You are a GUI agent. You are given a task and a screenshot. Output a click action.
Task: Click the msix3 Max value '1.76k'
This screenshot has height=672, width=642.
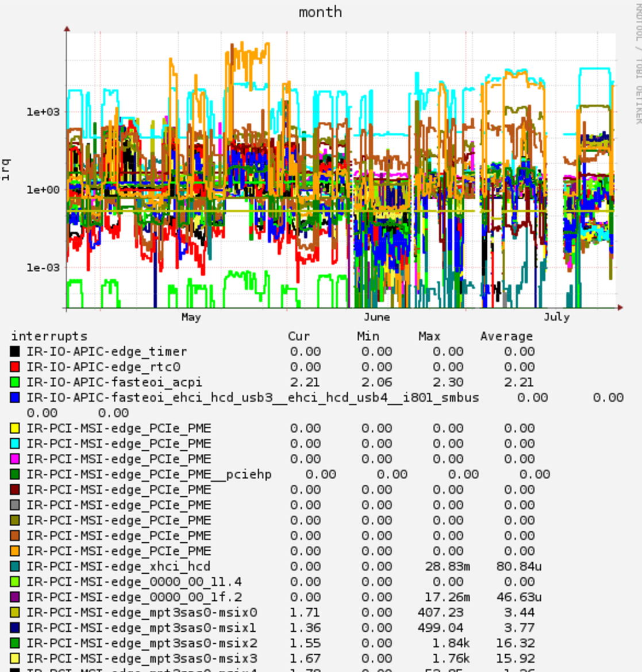tap(451, 658)
